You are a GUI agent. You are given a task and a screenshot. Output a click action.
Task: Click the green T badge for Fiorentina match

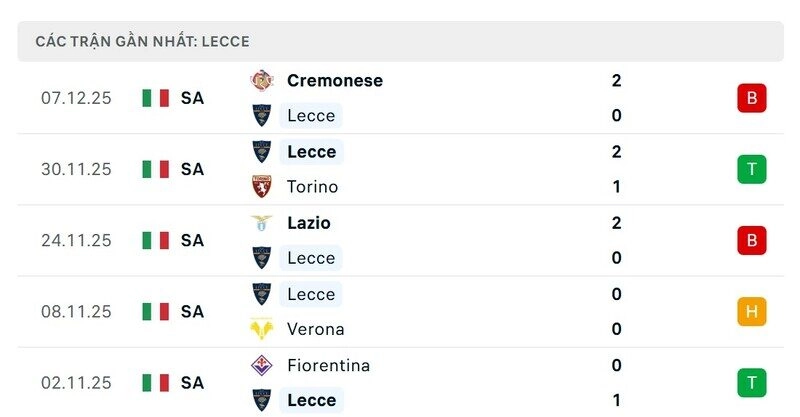[751, 383]
